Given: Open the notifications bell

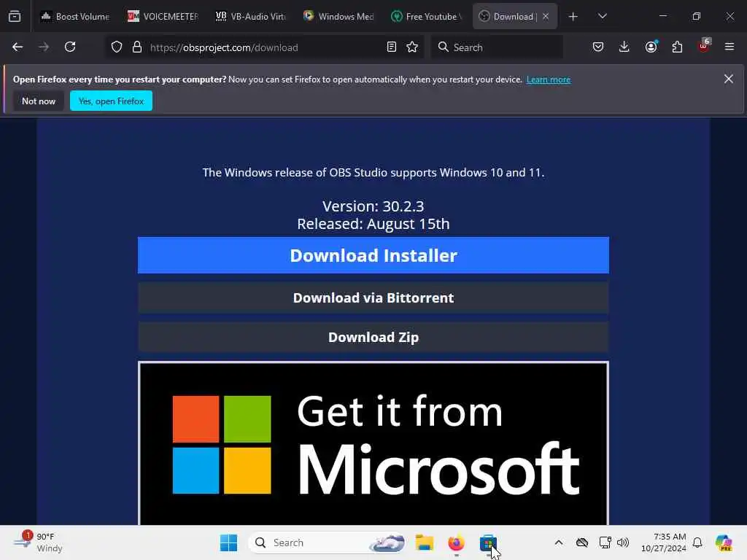Looking at the screenshot, I should pyautogui.click(x=697, y=542).
